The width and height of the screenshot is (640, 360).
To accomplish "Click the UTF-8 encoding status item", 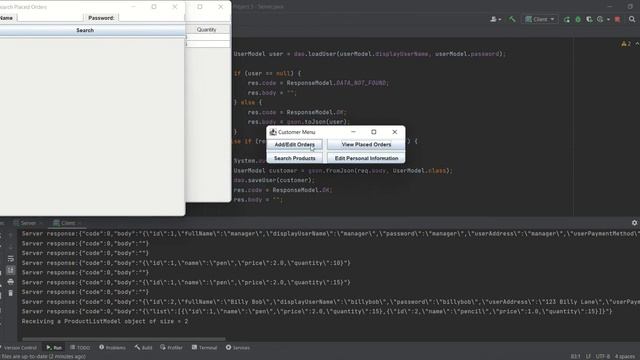I will click(602, 356).
